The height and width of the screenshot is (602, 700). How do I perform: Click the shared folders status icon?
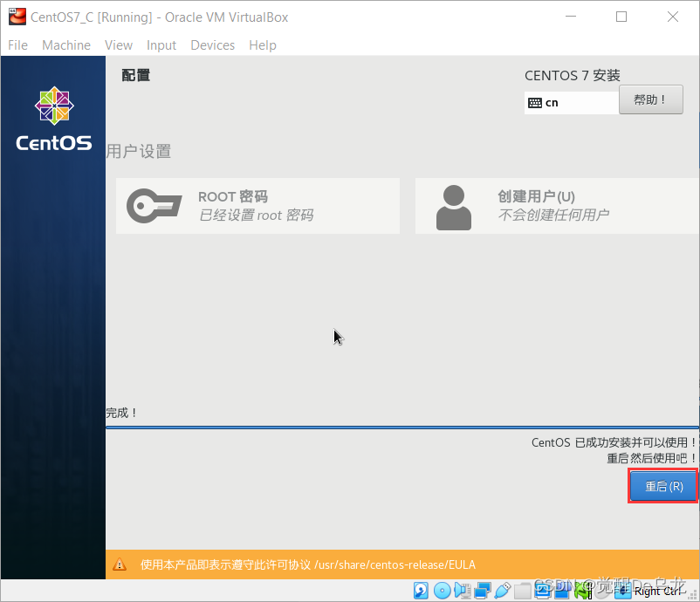(522, 591)
